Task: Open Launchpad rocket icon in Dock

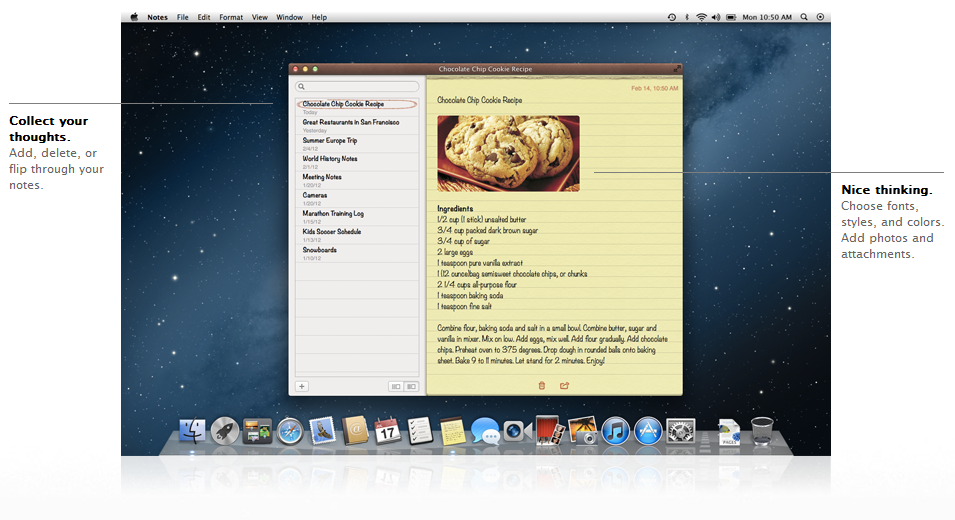Action: (x=225, y=432)
